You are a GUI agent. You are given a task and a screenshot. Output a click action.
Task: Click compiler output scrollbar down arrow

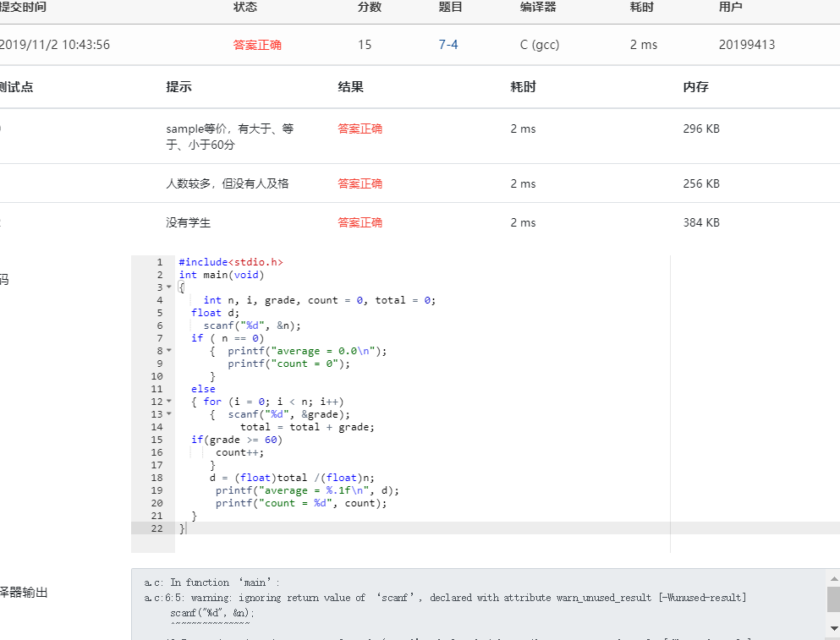[833, 628]
